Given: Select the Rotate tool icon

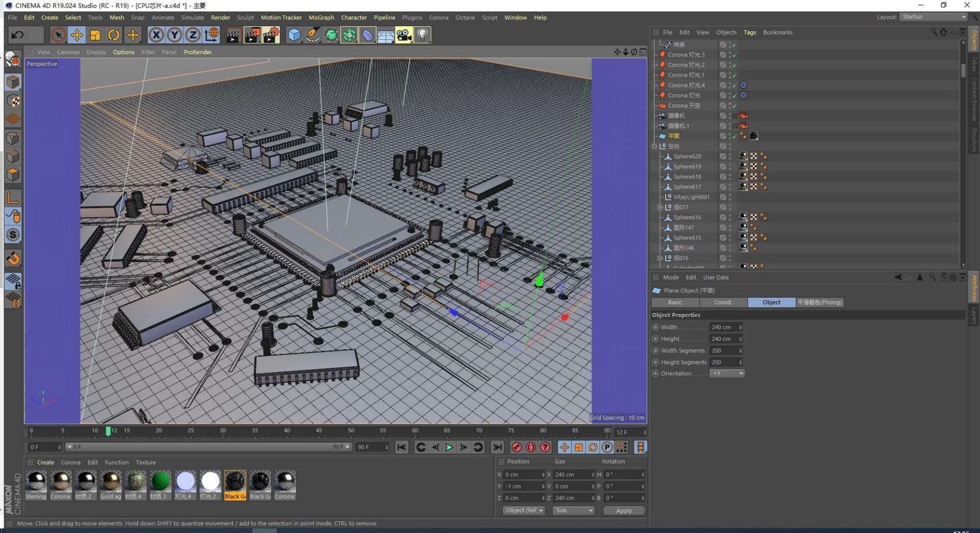Looking at the screenshot, I should click(x=113, y=35).
